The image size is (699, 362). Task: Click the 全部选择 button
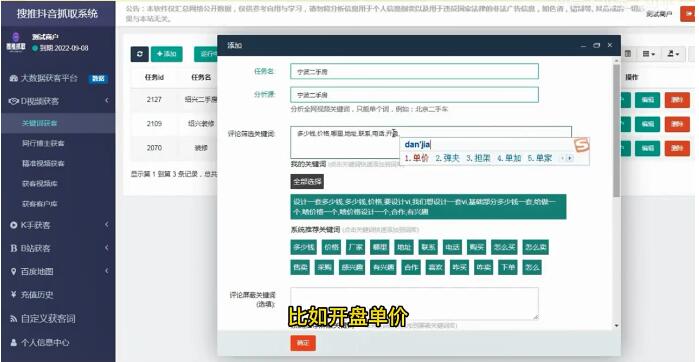click(307, 181)
